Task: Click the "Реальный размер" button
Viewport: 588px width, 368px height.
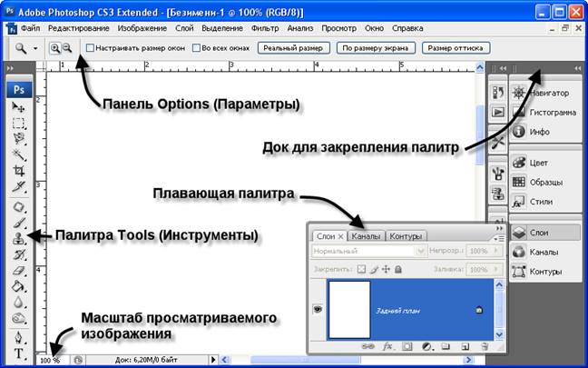Action: pyautogui.click(x=293, y=48)
